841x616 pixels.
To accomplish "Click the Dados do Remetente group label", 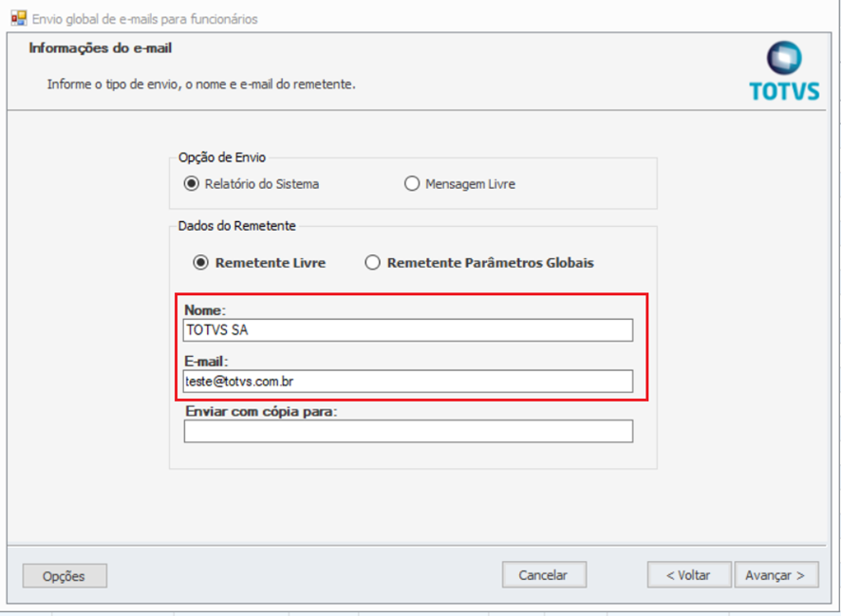I will 237,226.
